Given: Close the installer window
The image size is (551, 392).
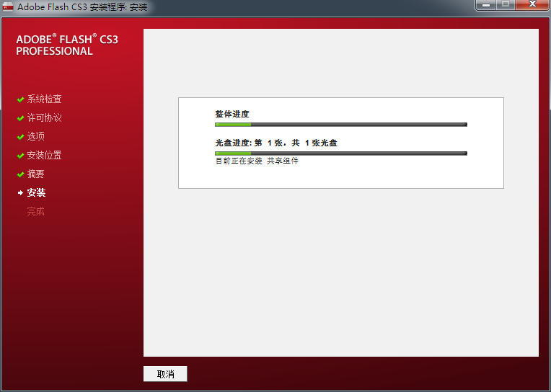Looking at the screenshot, I should (x=532, y=4).
